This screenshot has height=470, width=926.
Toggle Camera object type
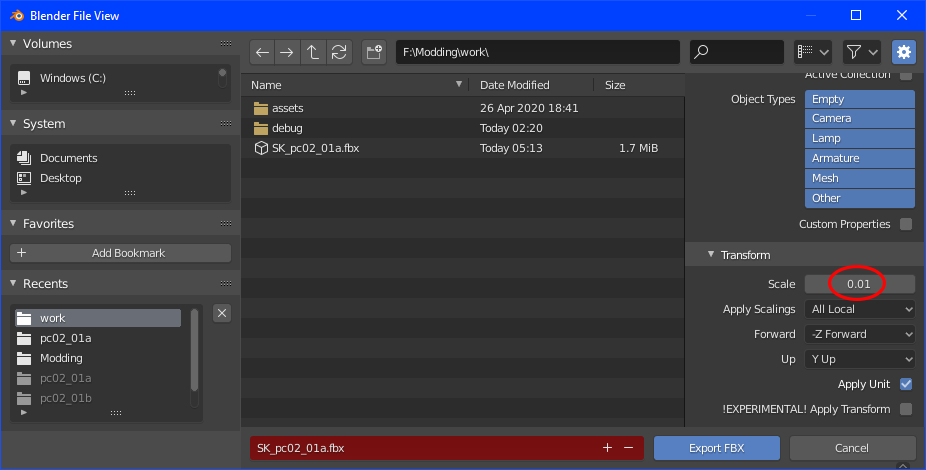pos(860,118)
